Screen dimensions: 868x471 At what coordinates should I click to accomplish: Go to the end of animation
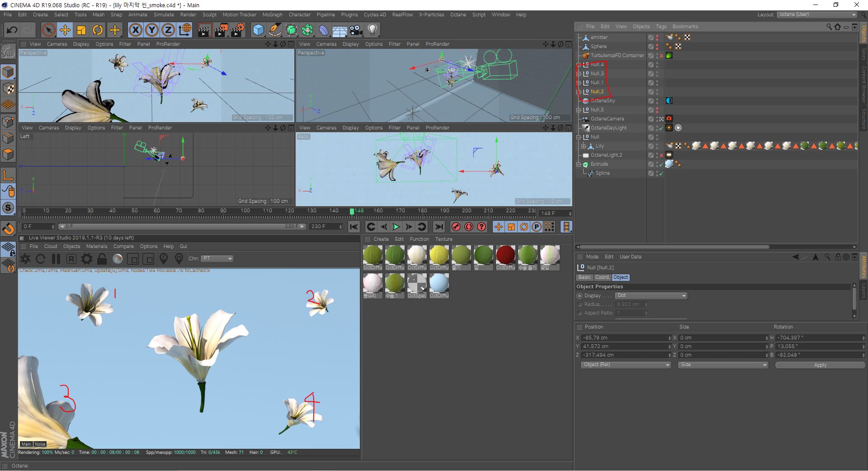[x=439, y=227]
